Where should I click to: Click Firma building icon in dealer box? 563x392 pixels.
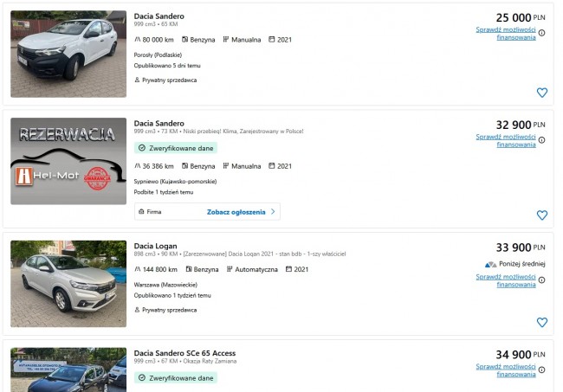tap(141, 212)
